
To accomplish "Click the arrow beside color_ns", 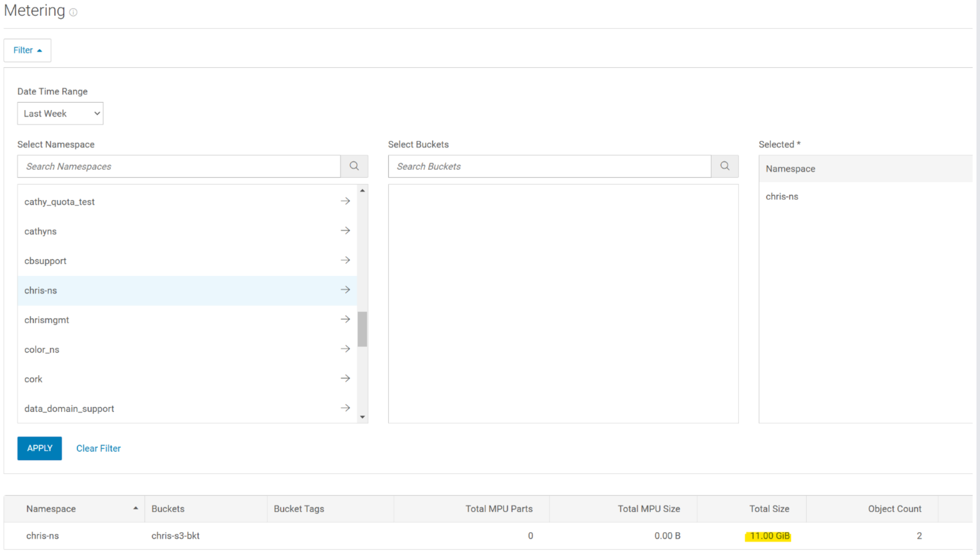I will coord(345,349).
